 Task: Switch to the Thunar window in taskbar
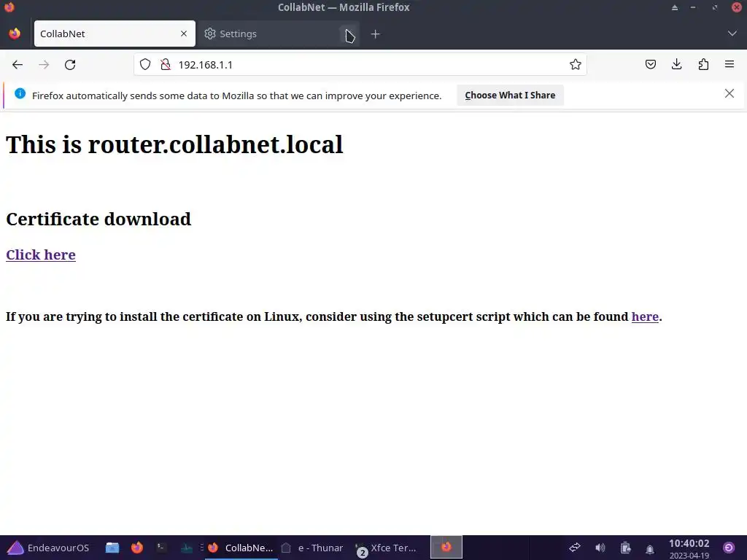click(x=314, y=548)
